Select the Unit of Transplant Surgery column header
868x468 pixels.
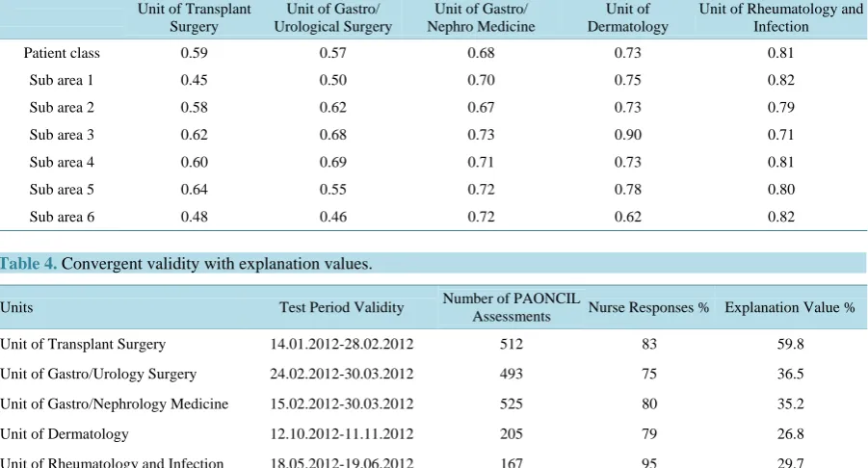tap(194, 17)
